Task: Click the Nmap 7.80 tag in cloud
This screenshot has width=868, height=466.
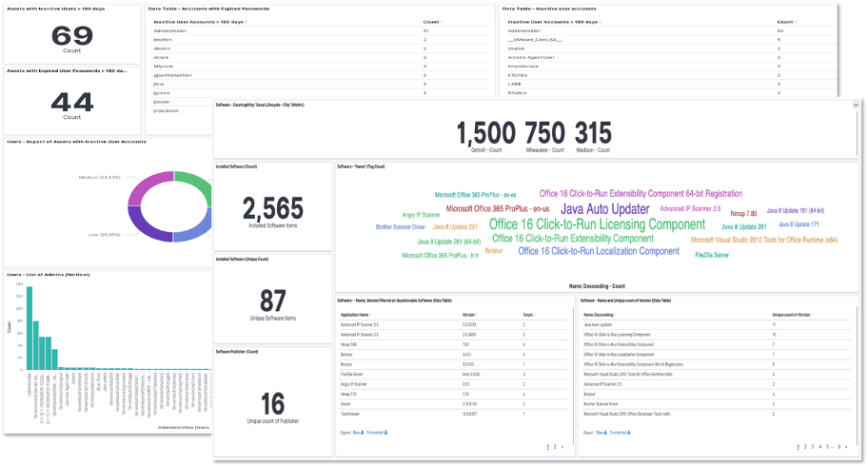Action: [743, 213]
